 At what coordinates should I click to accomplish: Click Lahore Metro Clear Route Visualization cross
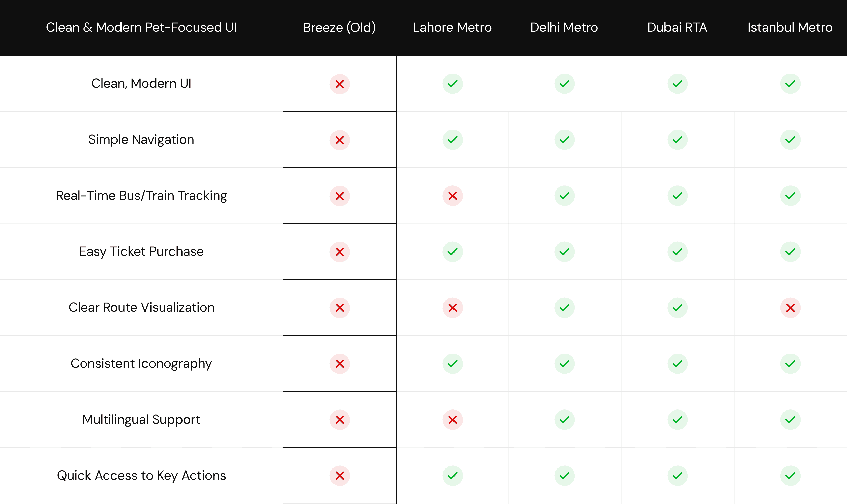(x=452, y=308)
